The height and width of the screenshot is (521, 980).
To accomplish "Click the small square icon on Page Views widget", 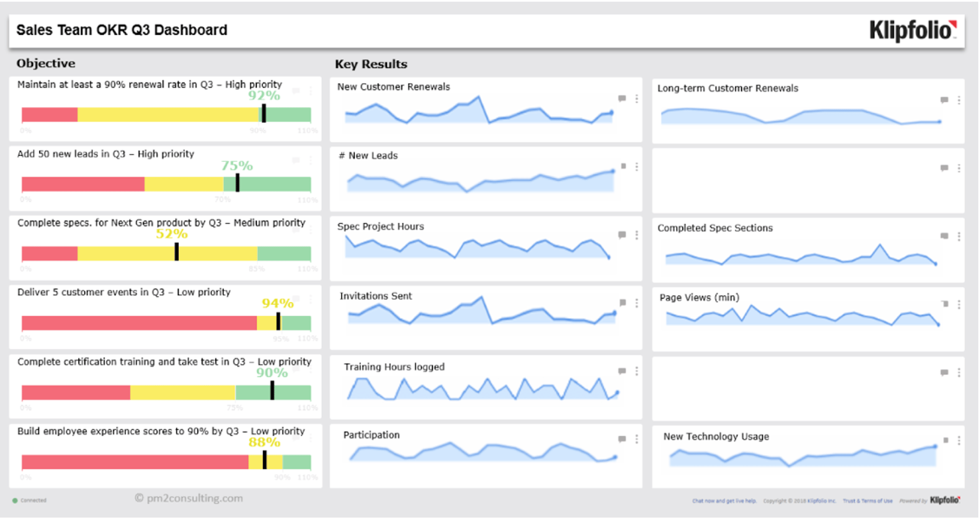I will [x=944, y=303].
